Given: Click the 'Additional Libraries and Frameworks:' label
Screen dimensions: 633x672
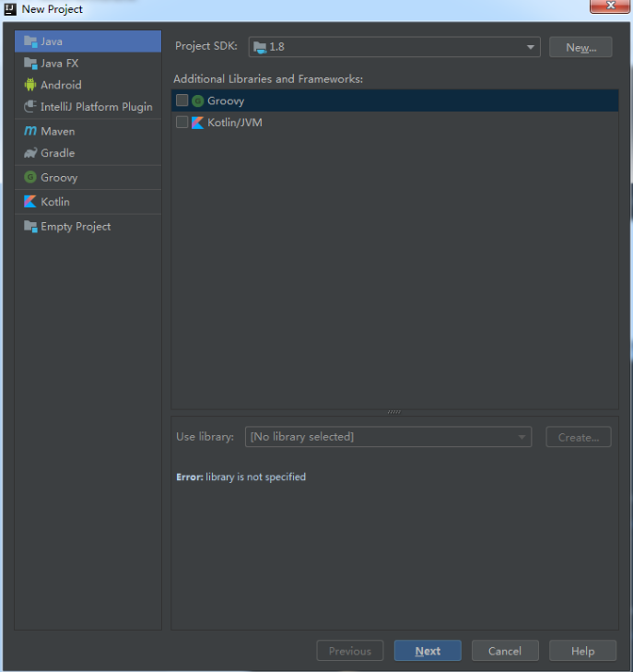Looking at the screenshot, I should coord(268,79).
